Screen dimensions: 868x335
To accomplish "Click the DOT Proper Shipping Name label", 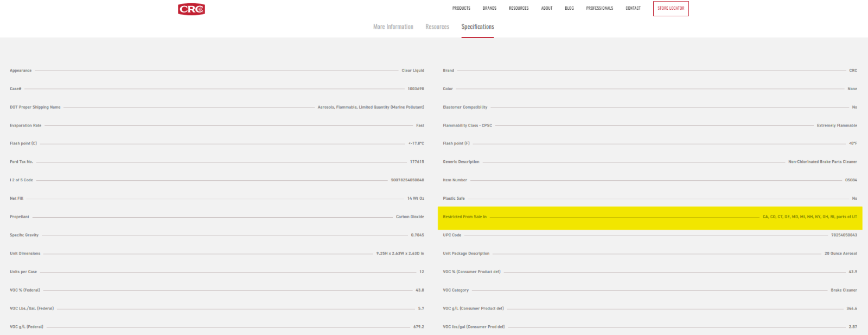I will [35, 108].
